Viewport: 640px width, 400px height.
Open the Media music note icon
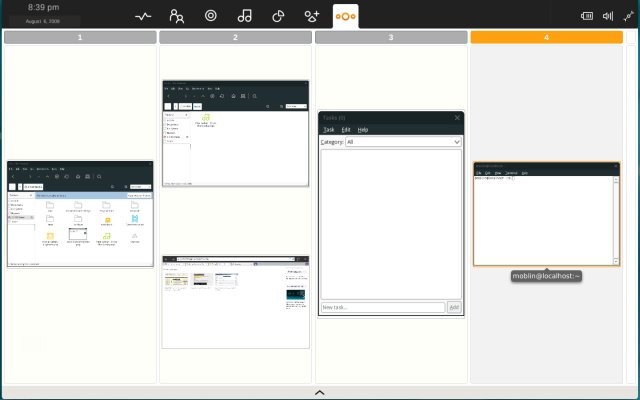244,16
